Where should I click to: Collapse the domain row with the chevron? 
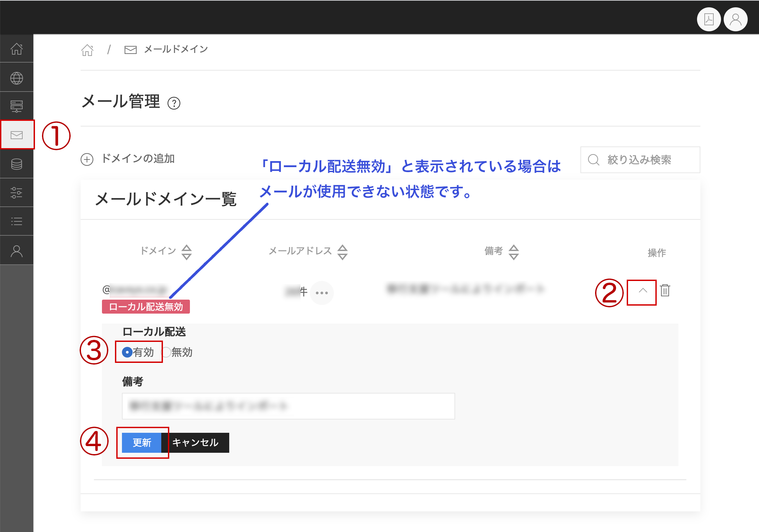[x=643, y=291]
